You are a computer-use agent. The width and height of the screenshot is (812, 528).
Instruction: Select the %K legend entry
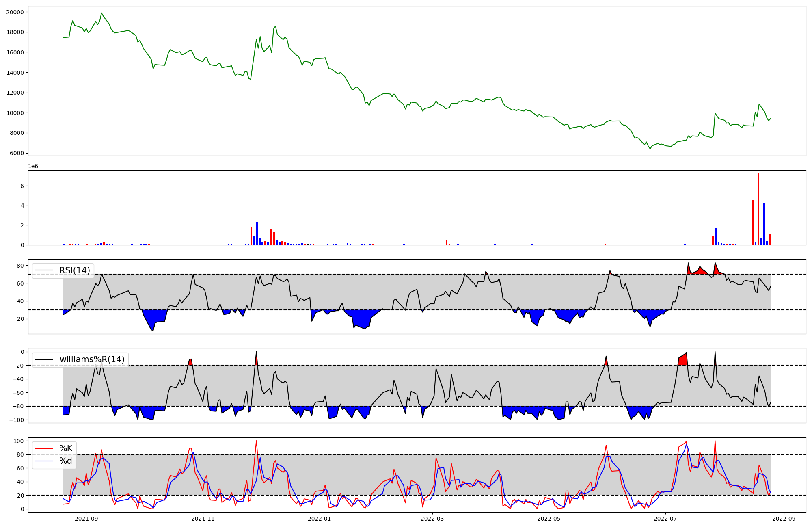point(66,448)
